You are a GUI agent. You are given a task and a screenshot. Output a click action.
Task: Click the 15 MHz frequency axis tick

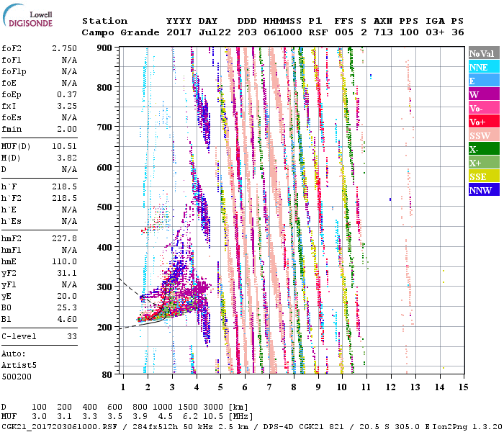tap(464, 387)
